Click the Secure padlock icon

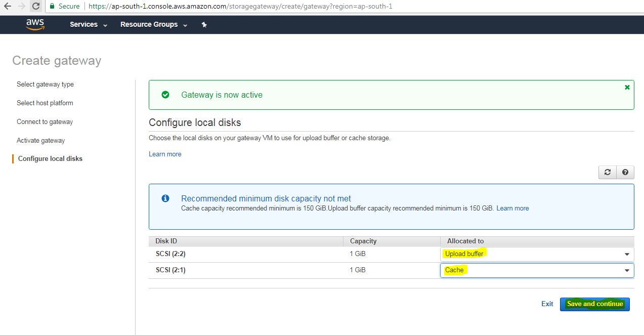point(52,7)
